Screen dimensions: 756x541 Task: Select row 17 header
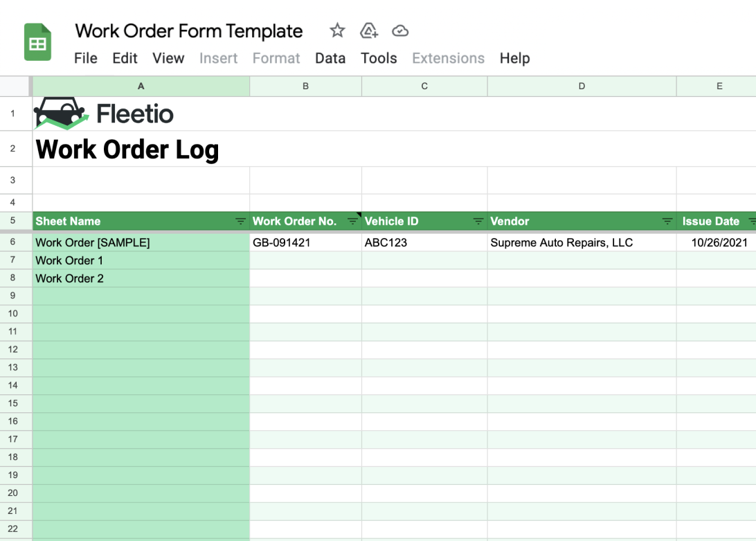click(x=16, y=439)
